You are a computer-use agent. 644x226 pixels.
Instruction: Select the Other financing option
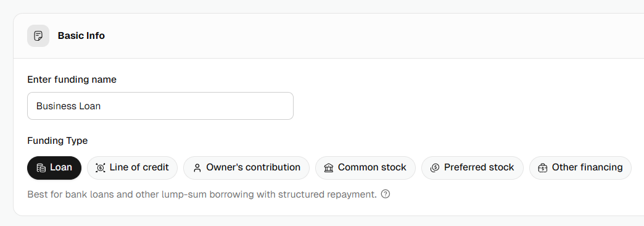(580, 168)
